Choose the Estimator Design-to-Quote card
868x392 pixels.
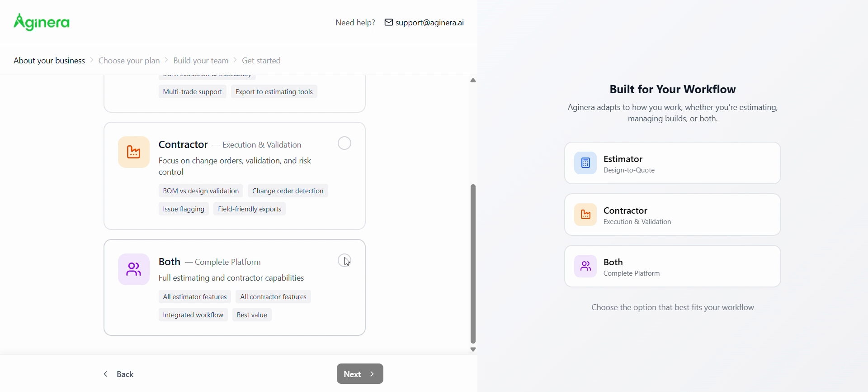tap(672, 163)
